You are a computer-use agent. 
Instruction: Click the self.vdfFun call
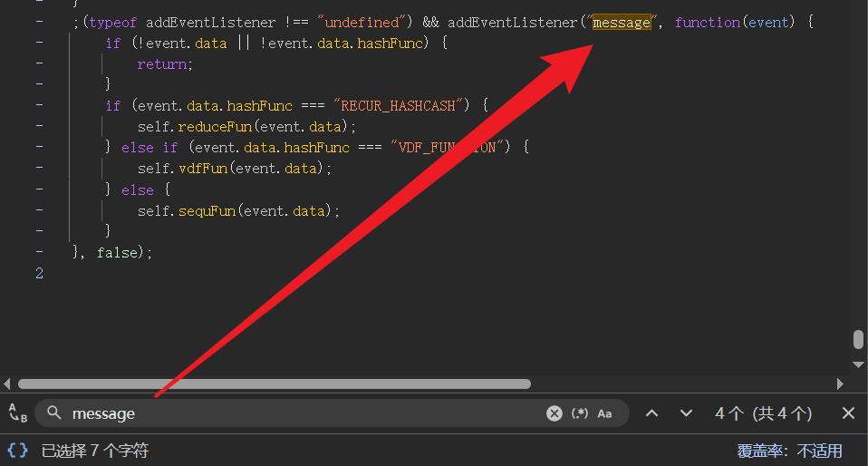click(x=234, y=169)
